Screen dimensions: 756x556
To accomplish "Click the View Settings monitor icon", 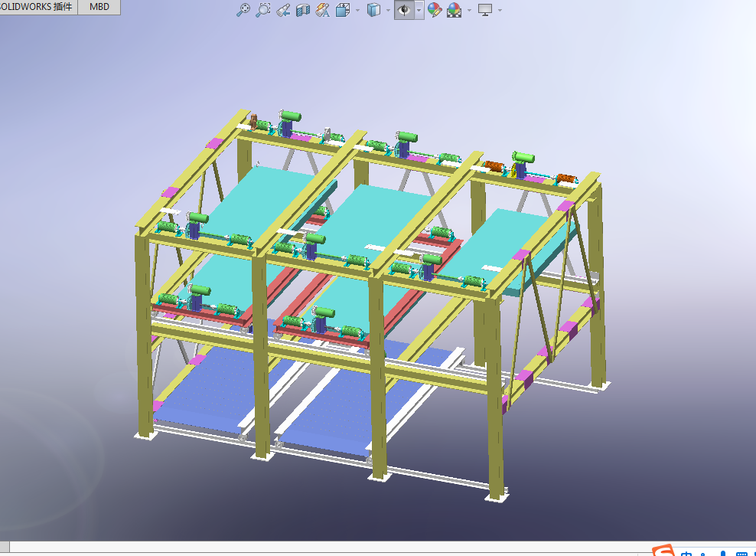I will point(485,10).
